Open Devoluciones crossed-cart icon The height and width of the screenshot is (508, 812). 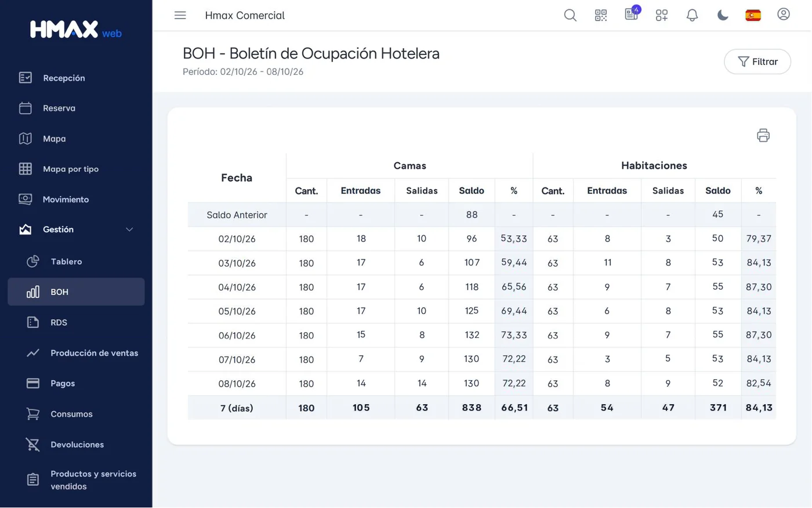point(33,445)
